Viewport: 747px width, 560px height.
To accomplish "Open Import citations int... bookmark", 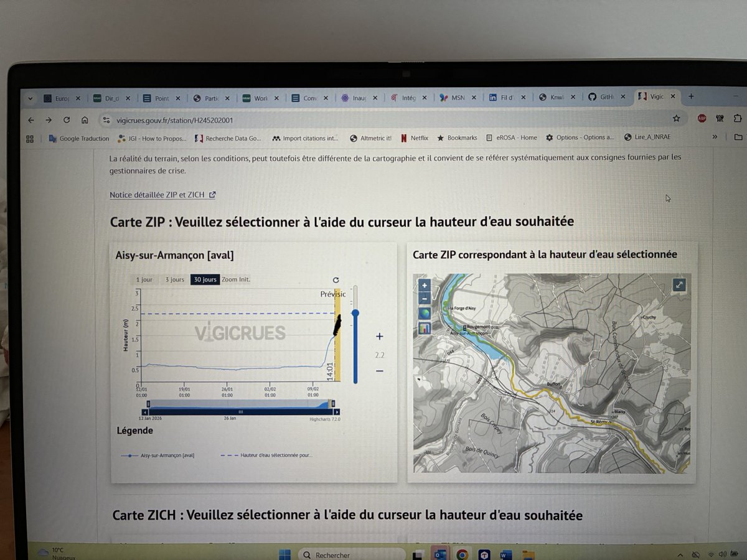I will 305,138.
